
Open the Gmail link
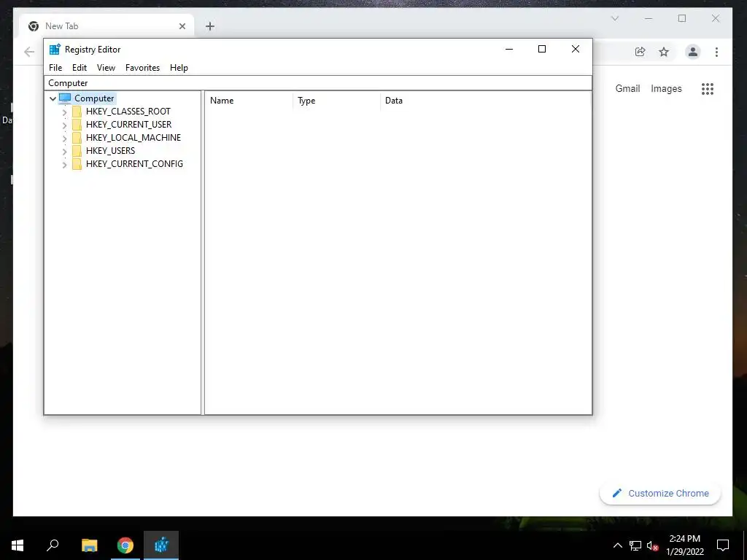pyautogui.click(x=627, y=88)
